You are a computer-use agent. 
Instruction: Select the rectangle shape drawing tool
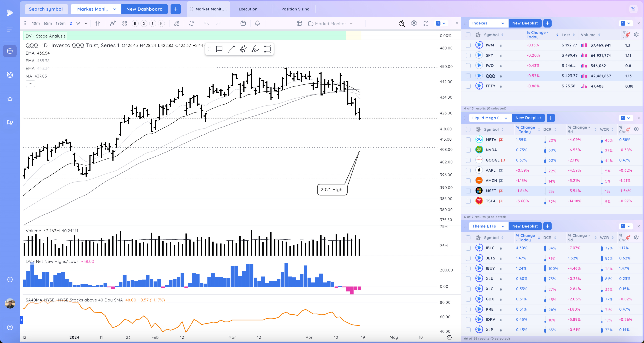click(x=267, y=49)
